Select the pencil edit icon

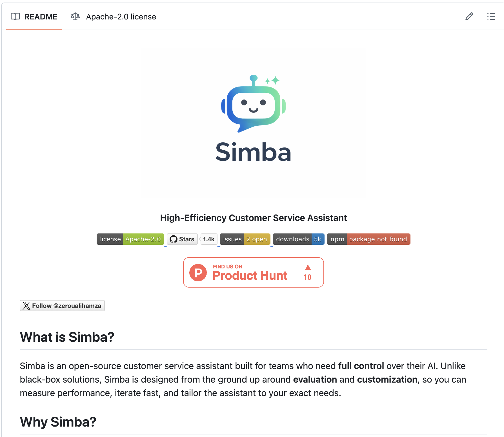(x=469, y=17)
